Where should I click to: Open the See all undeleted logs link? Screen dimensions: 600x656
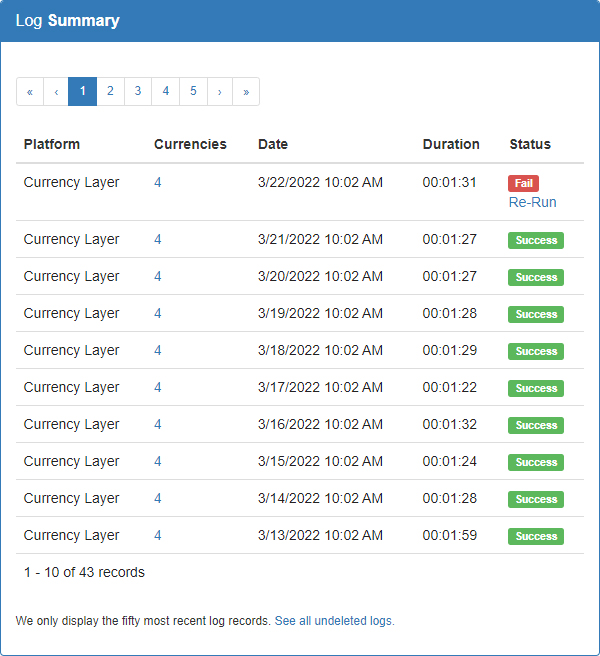(x=334, y=621)
